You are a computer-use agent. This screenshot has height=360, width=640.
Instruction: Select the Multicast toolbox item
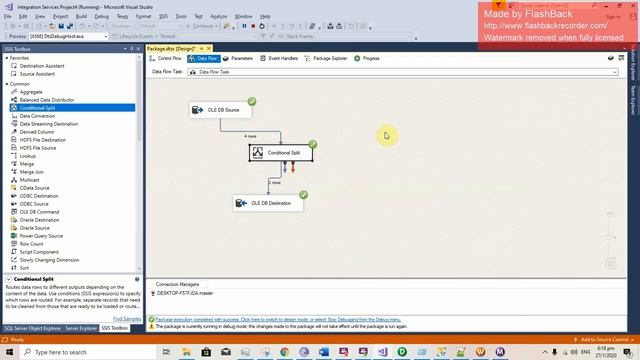click(x=29, y=180)
